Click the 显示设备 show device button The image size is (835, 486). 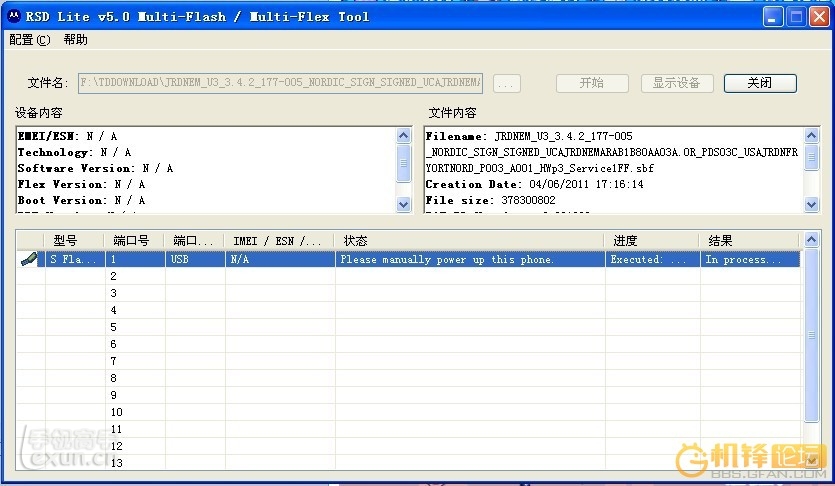677,83
